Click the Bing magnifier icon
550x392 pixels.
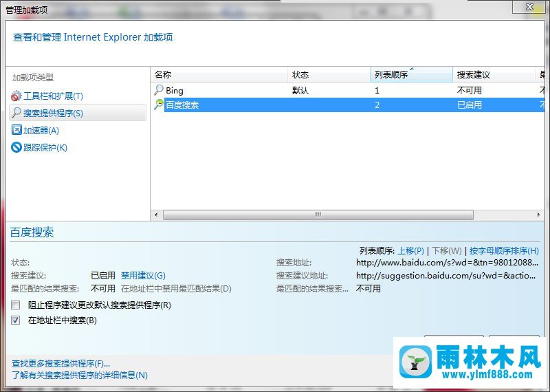159,90
